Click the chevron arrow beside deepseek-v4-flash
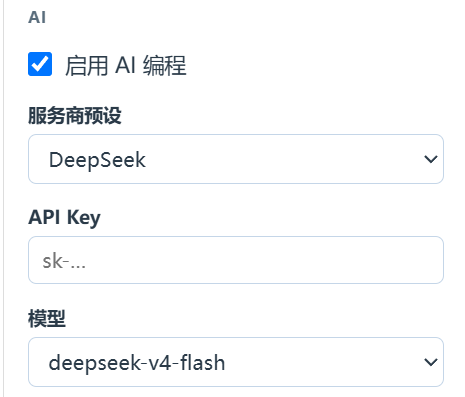This screenshot has height=397, width=465. click(431, 362)
